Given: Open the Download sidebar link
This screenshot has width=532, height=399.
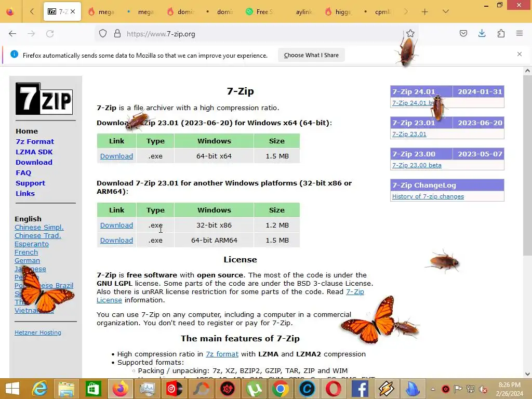Looking at the screenshot, I should [x=34, y=162].
